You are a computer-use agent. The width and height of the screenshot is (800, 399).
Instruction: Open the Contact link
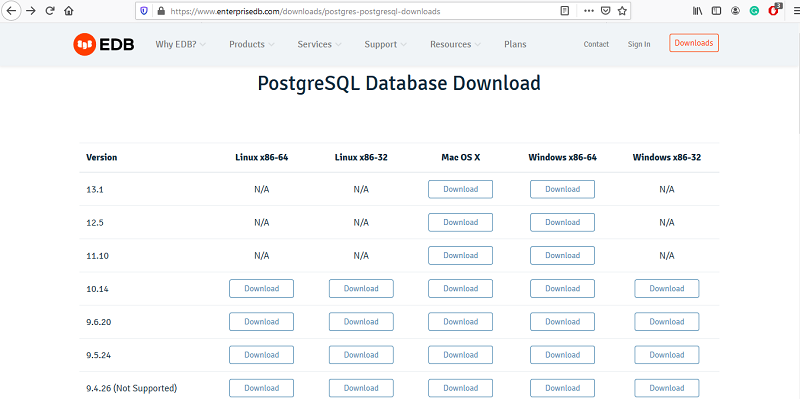(596, 44)
